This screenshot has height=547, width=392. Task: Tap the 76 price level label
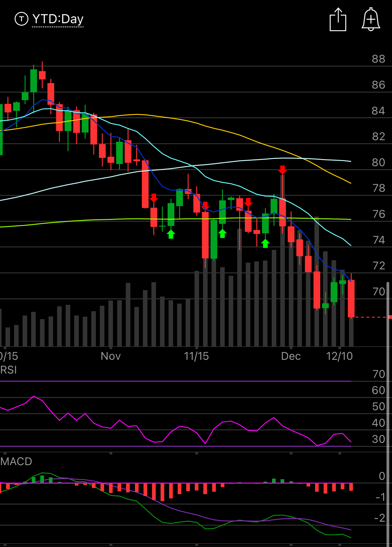(379, 214)
